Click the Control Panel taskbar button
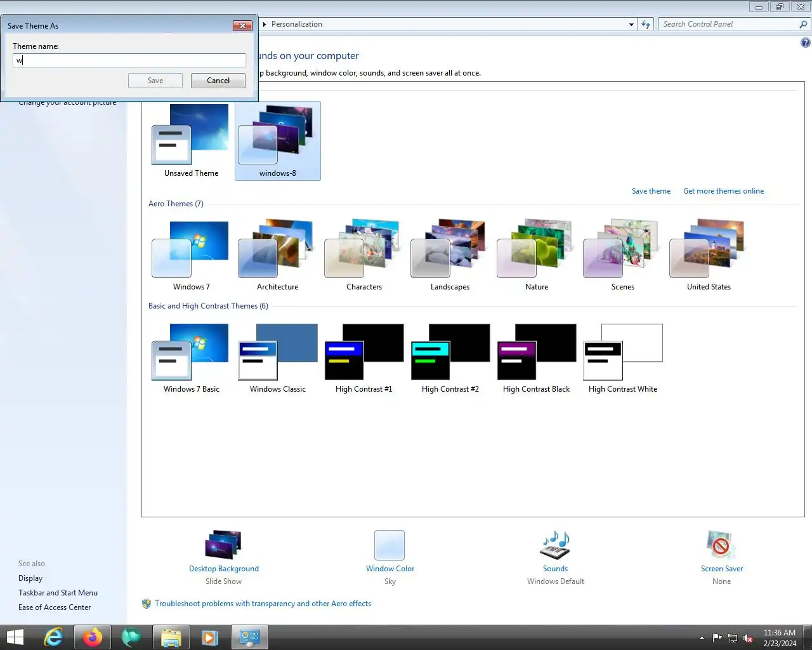Image resolution: width=812 pixels, height=650 pixels. coord(250,637)
